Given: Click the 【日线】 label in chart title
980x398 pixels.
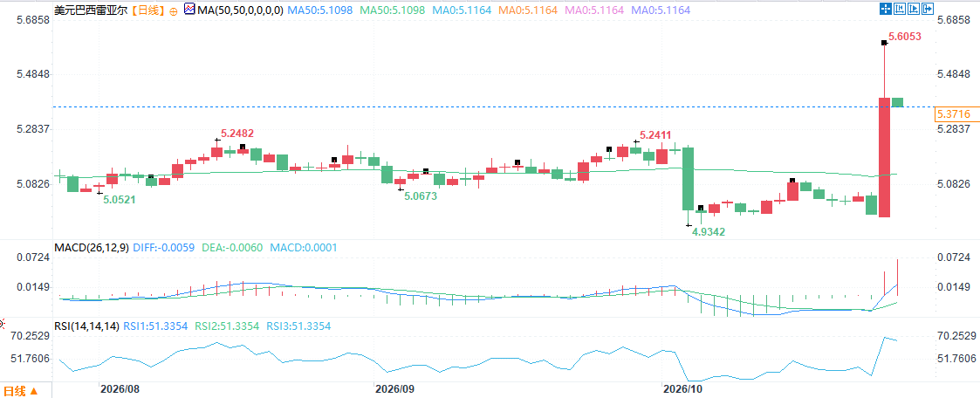Looking at the screenshot, I should pos(148,10).
